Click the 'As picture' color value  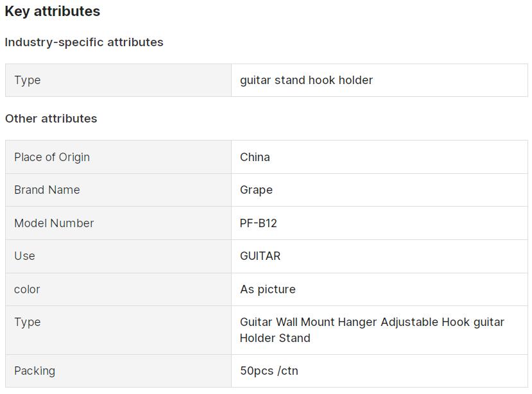coord(268,289)
